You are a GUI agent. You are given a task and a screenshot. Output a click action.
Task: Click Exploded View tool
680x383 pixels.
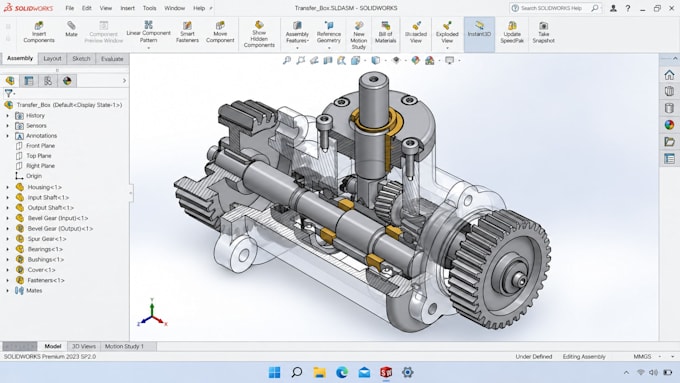pyautogui.click(x=447, y=32)
